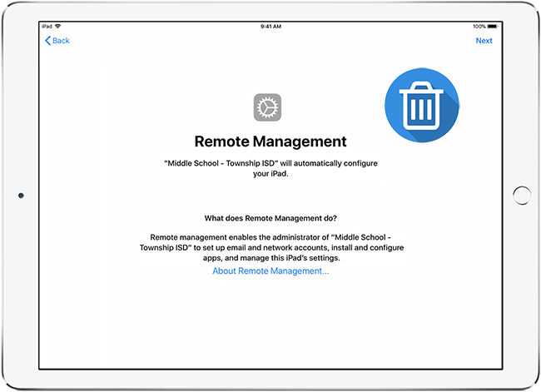Screen dimensions: 541x392
Task: Click the Remote Management heading
Action: 270,141
